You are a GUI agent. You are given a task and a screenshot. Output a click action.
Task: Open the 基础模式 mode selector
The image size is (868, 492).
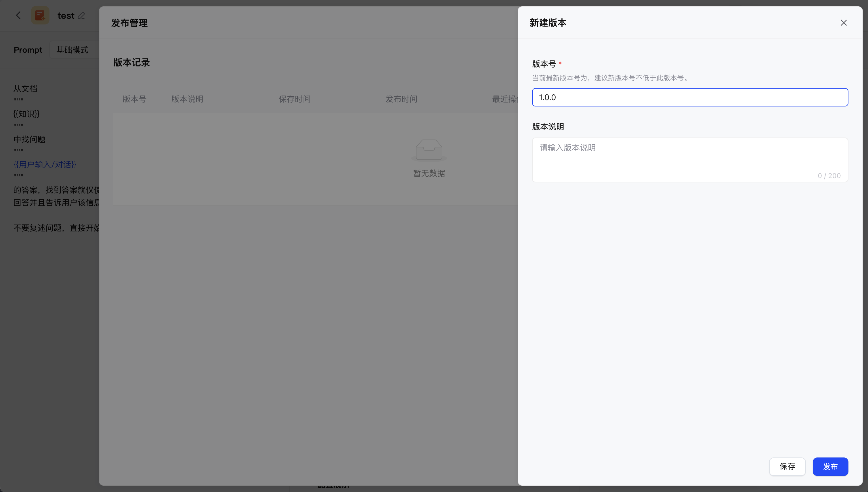pos(72,50)
